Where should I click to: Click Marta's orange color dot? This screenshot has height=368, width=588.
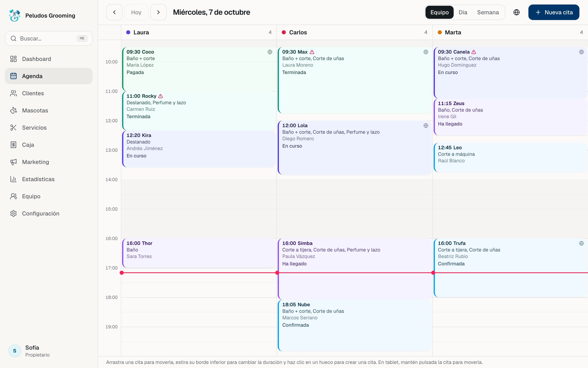(440, 32)
